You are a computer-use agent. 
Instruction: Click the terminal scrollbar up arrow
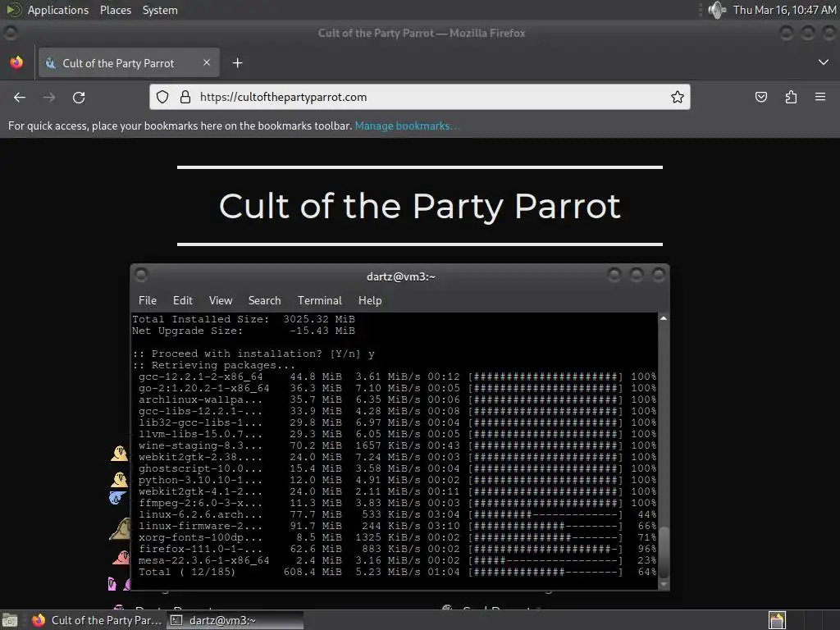click(x=664, y=318)
